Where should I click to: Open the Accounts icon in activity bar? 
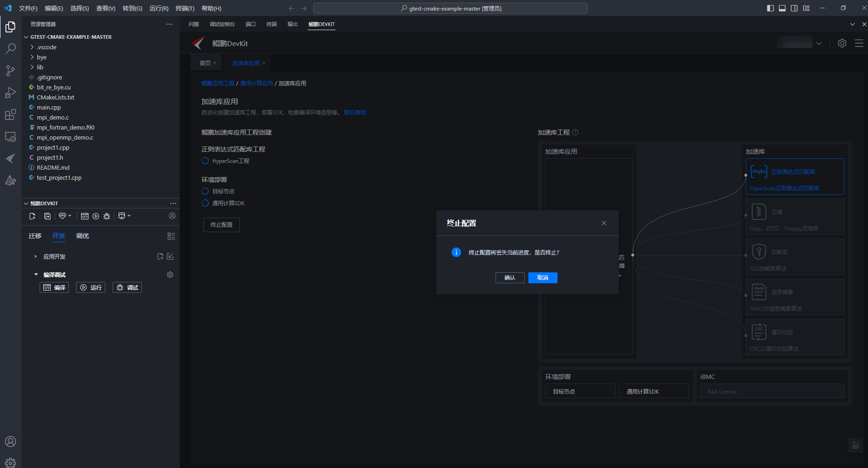tap(10, 442)
